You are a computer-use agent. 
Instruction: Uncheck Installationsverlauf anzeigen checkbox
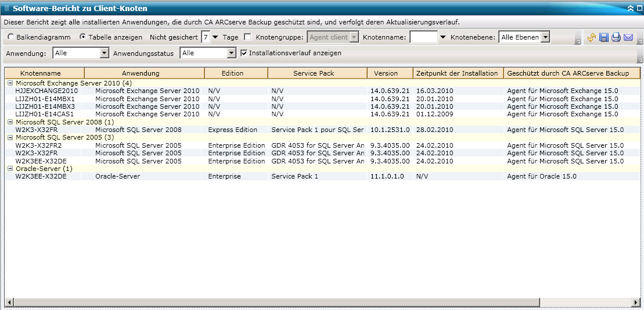(x=244, y=53)
